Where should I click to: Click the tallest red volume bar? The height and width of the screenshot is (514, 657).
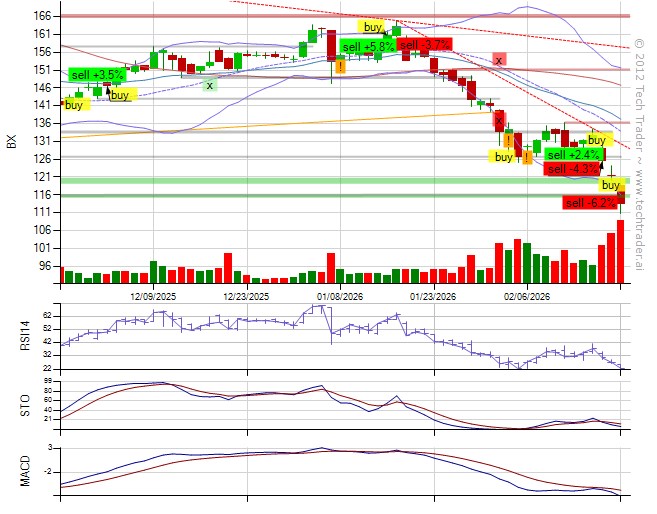tap(620, 252)
